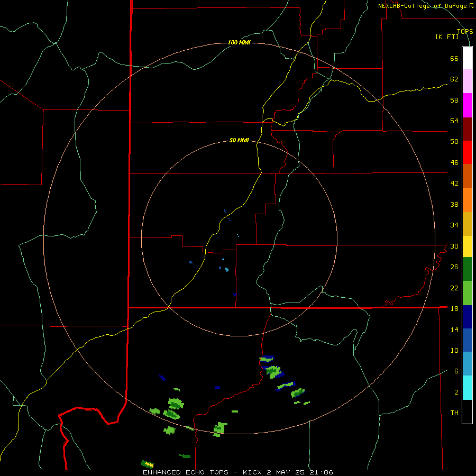Click the 14 value on the scale
Viewport: 476px width, 476px height.
point(454,329)
